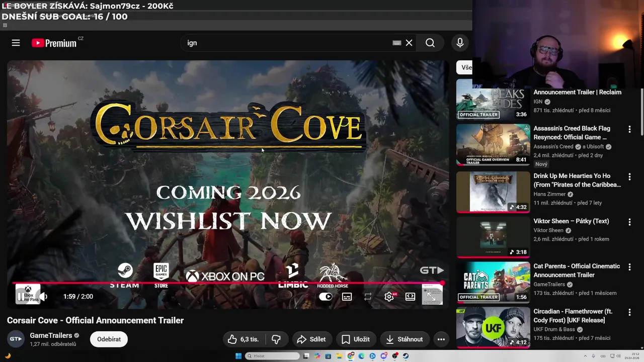Click the end-screen card at player's right
Viewport: 644px width, 362px height.
point(432,295)
